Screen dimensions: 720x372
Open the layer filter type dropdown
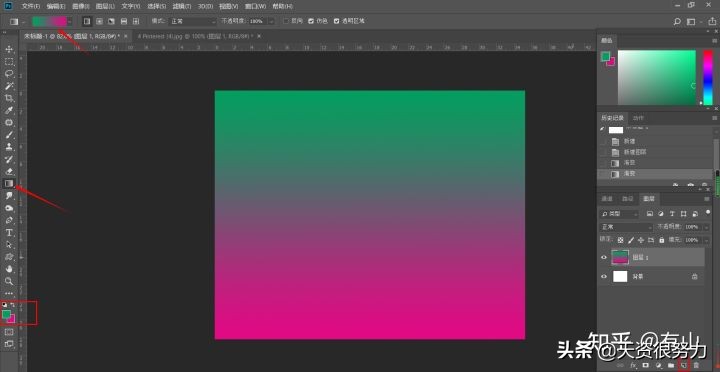point(619,214)
